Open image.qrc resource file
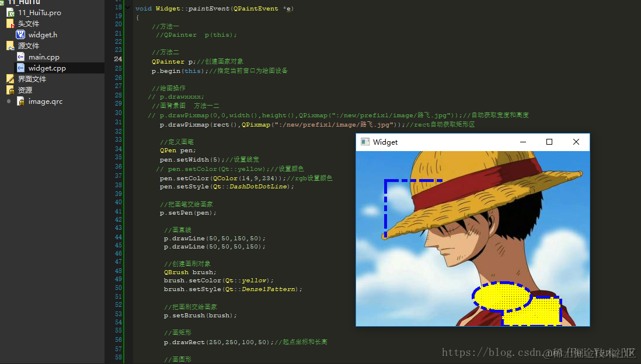641x364 pixels. click(x=46, y=101)
